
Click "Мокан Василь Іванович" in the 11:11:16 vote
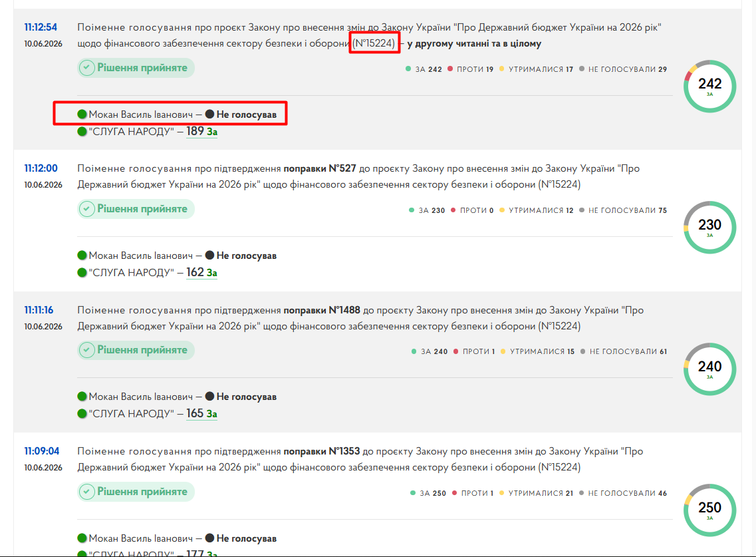pos(141,397)
